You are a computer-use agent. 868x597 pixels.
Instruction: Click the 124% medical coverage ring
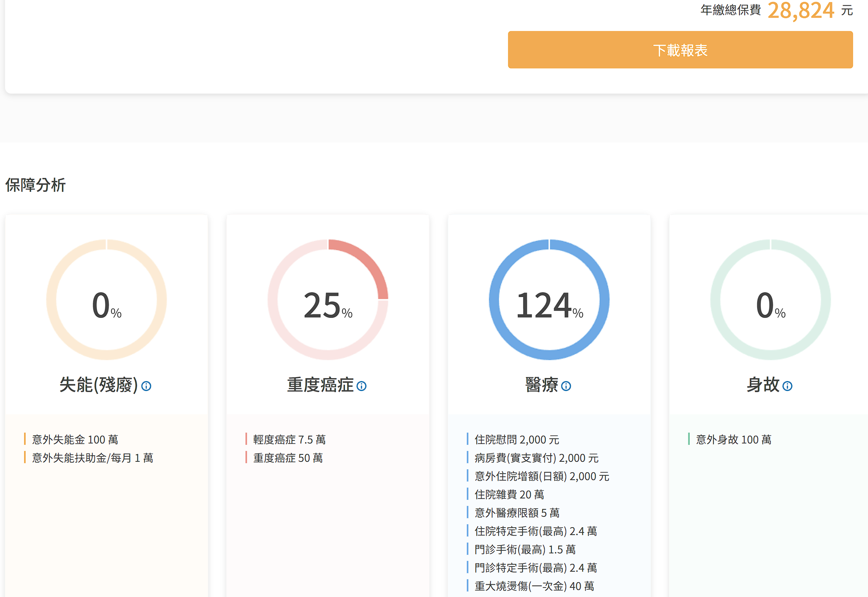coord(549,300)
